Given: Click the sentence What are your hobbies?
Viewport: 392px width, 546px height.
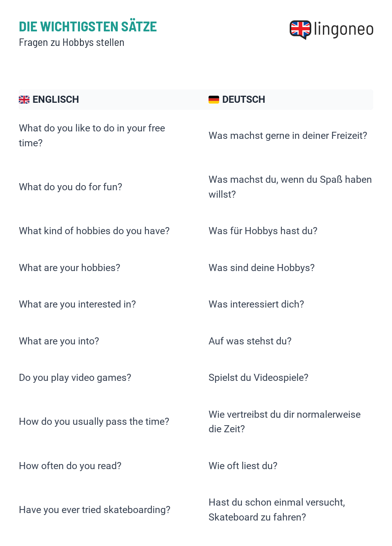Looking at the screenshot, I should [x=70, y=268].
